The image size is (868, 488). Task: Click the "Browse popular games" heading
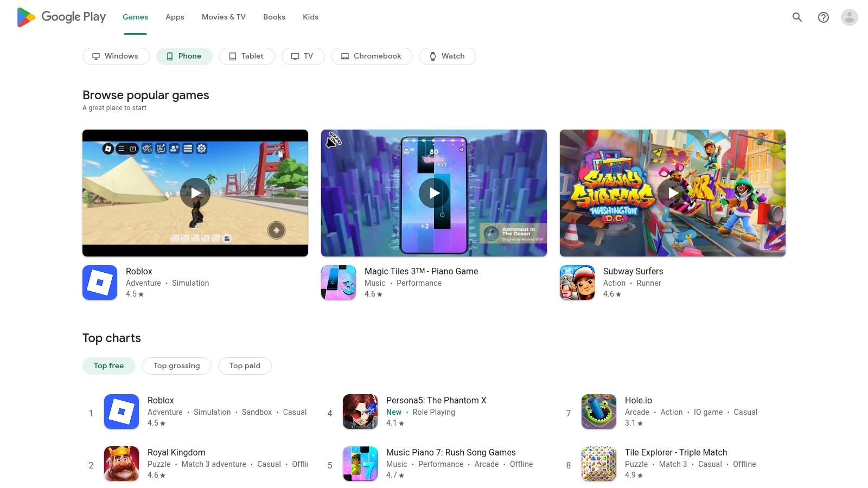[146, 95]
